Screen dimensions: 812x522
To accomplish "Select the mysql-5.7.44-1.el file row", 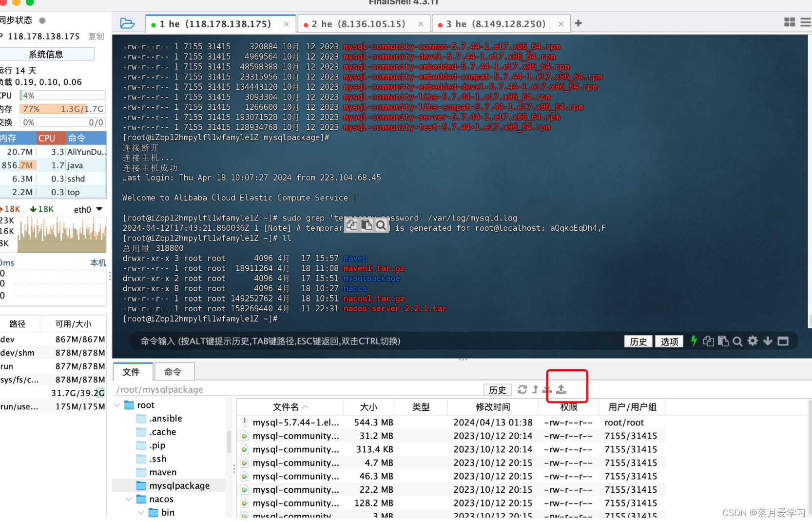I will tap(451, 422).
